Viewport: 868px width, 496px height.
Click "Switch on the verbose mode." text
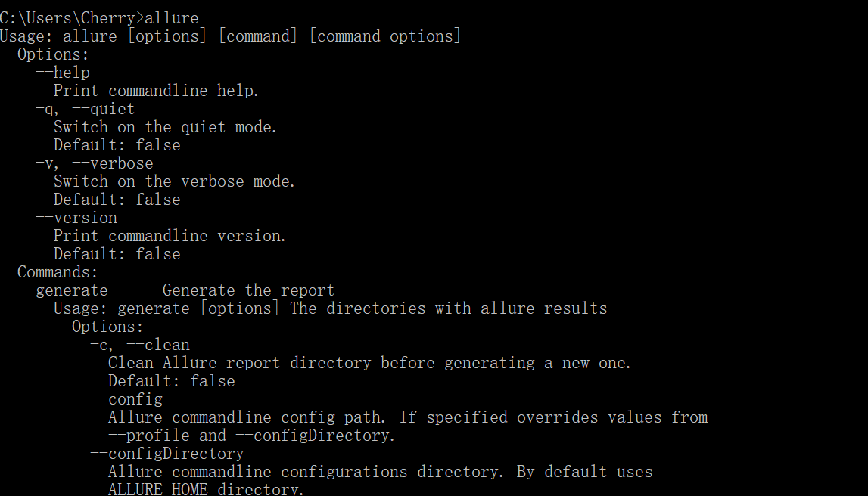tap(174, 181)
